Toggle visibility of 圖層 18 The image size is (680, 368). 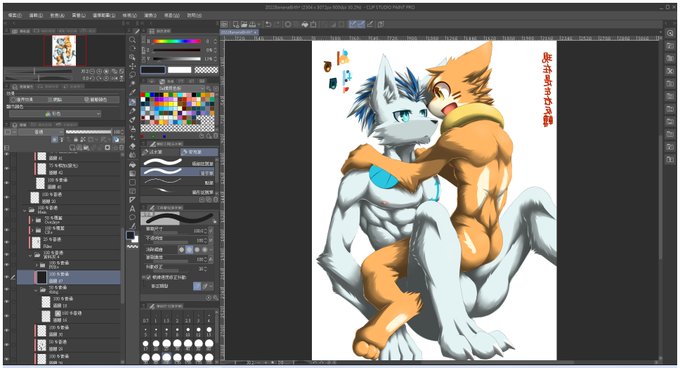pos(7,302)
